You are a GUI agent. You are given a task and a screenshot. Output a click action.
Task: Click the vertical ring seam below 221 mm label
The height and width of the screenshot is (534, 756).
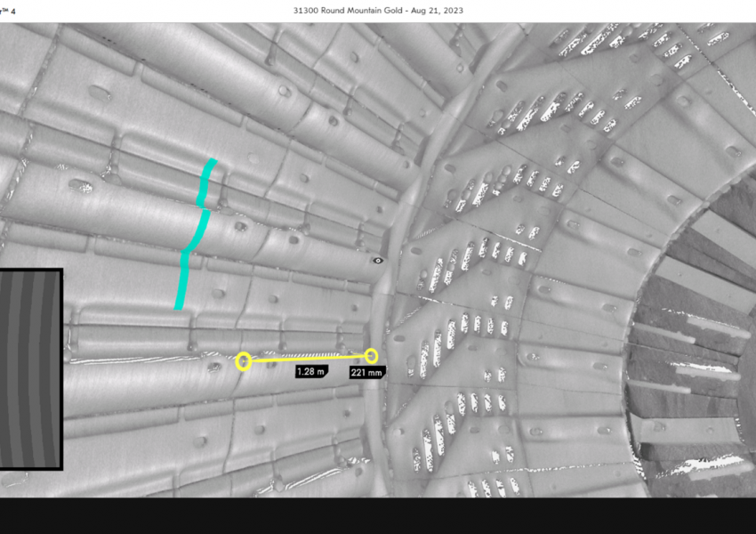pos(374,427)
